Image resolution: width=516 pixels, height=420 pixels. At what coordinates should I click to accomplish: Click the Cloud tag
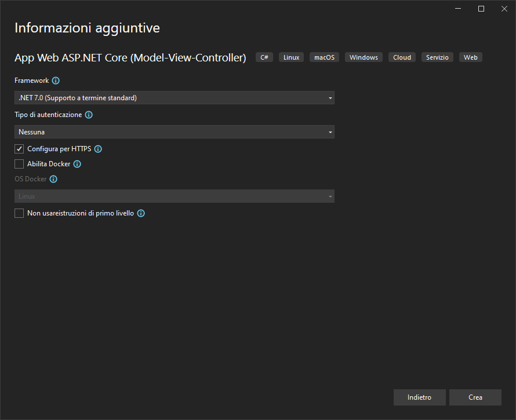402,57
